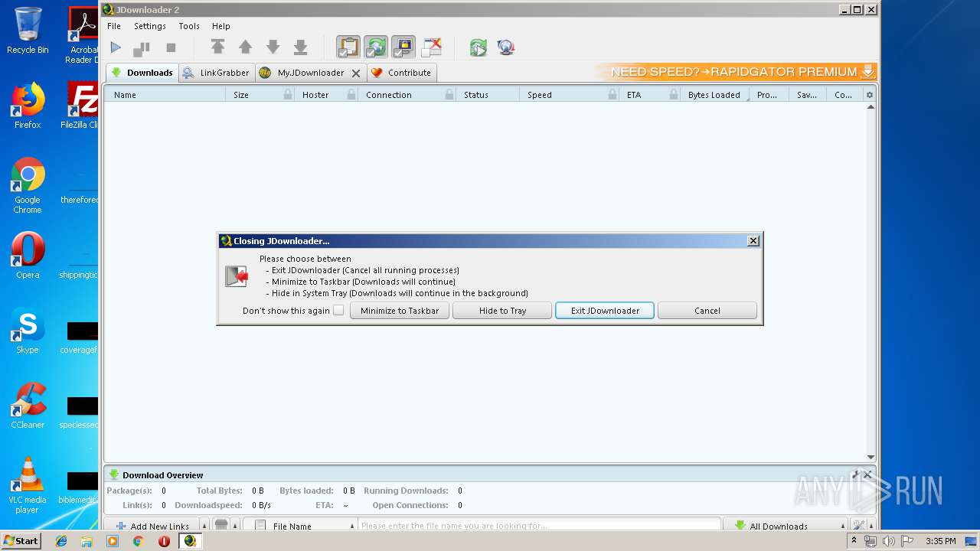Open the My.JDownloader tab
The image size is (980, 551).
click(x=302, y=73)
